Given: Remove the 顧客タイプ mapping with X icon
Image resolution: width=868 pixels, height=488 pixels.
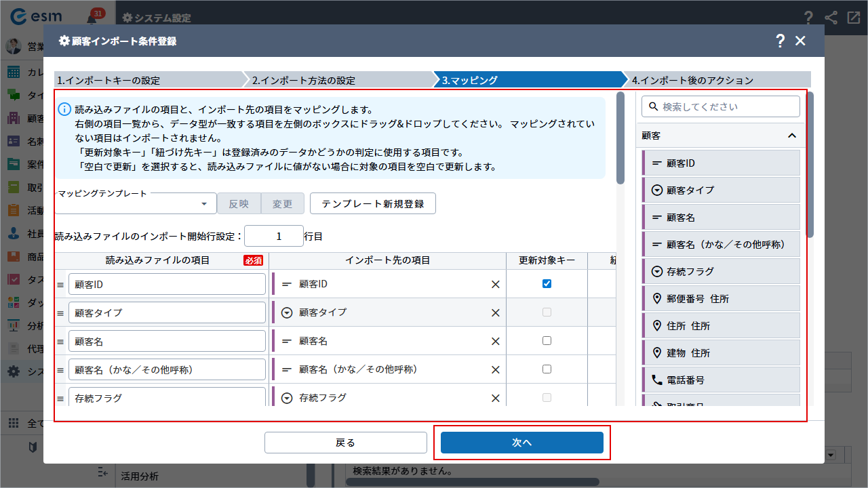Looking at the screenshot, I should [x=495, y=313].
